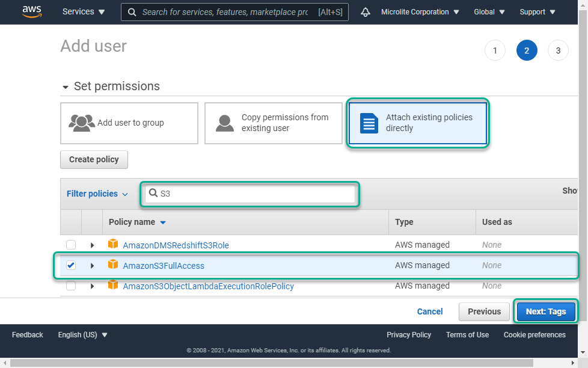Open the AmazonDMSRedshiftS3Role policy link
The width and height of the screenshot is (588, 368).
point(176,245)
